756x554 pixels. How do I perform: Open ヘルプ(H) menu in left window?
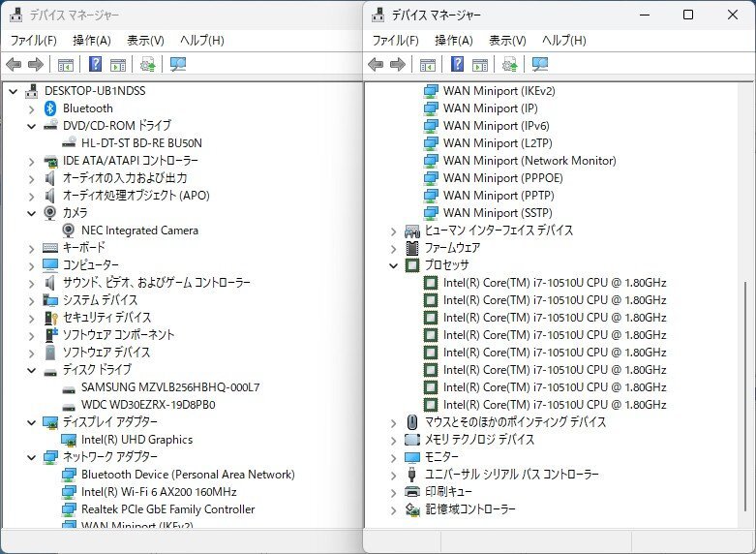[x=202, y=40]
